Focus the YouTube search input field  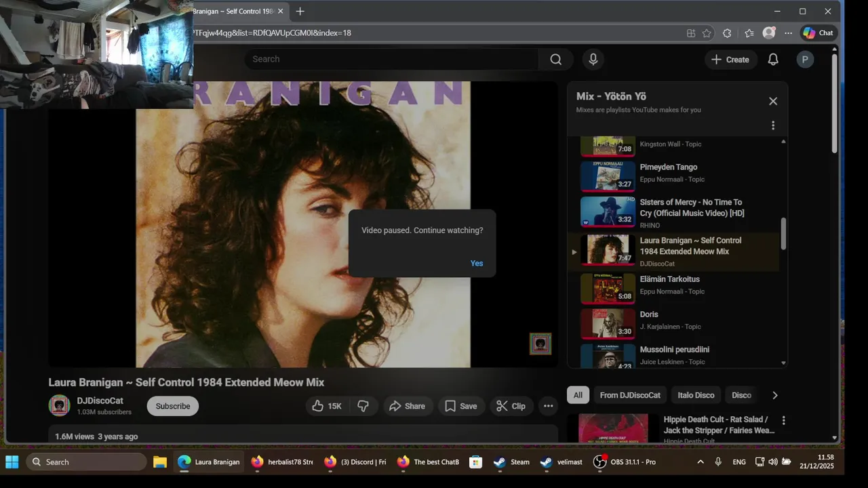[x=392, y=59]
